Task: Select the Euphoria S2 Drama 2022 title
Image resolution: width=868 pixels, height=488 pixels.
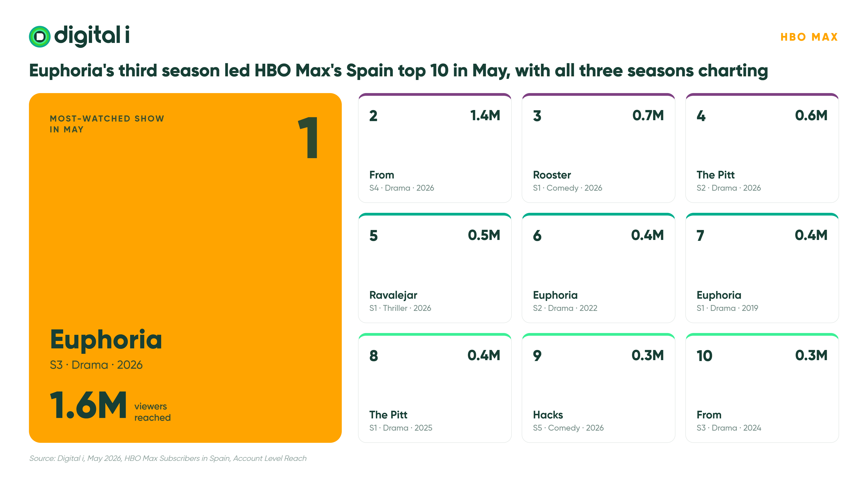Action: pos(555,295)
